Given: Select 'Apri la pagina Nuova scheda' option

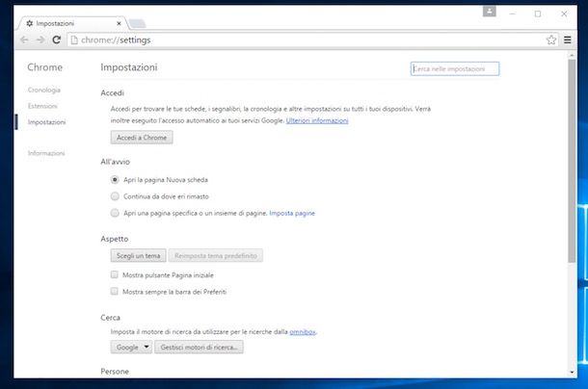Looking at the screenshot, I should pyautogui.click(x=115, y=180).
